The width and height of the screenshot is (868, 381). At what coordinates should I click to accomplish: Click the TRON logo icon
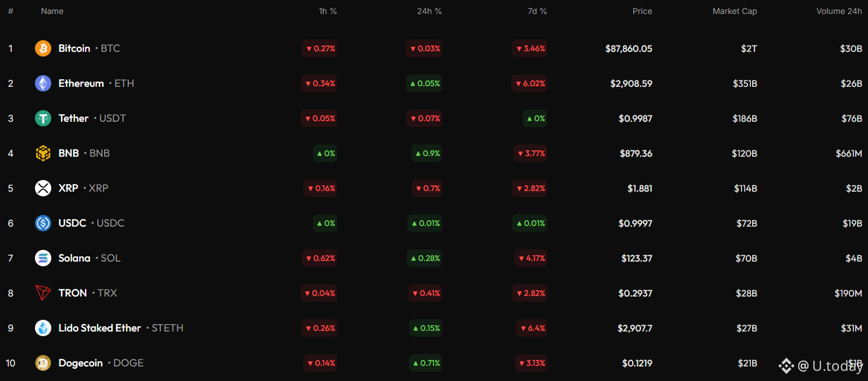[43, 293]
